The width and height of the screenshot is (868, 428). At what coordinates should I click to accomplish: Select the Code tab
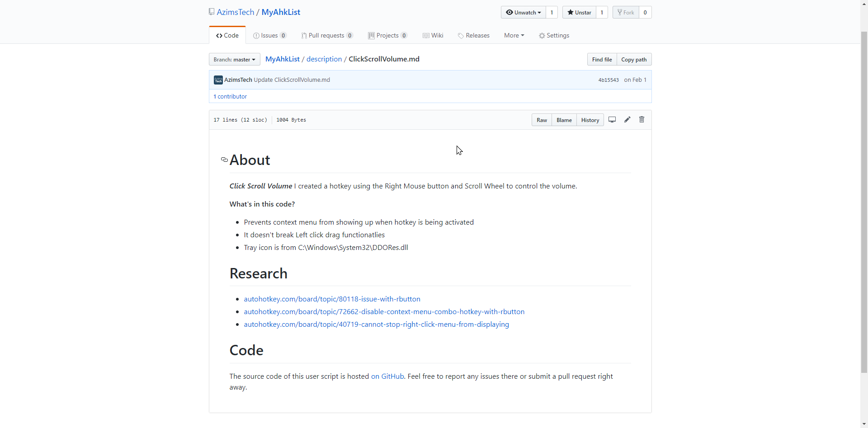pos(227,35)
